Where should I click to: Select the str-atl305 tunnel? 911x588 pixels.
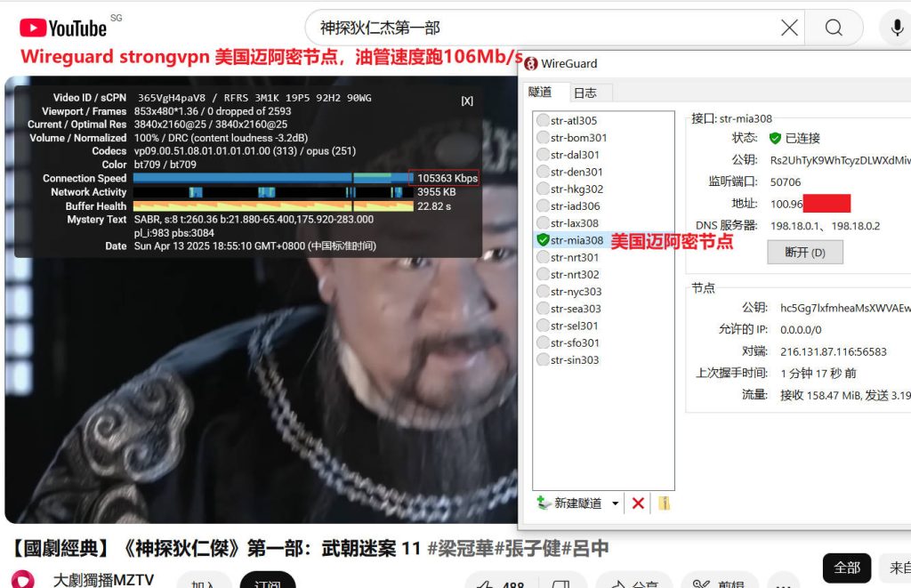click(574, 121)
